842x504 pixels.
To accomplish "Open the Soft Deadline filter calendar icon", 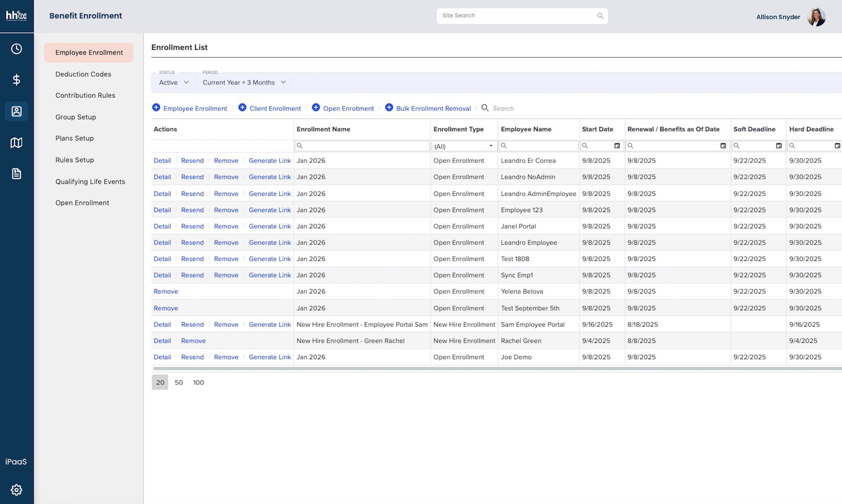I will click(x=779, y=146).
